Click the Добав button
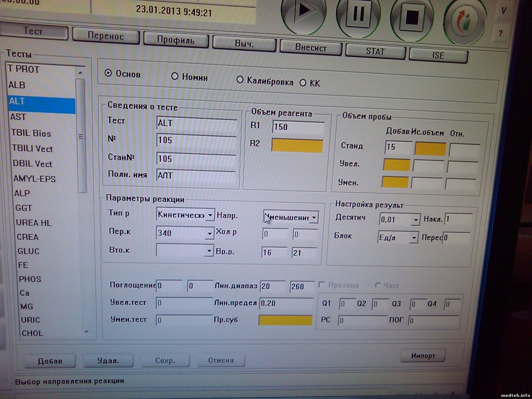The height and width of the screenshot is (399, 532). (50, 361)
